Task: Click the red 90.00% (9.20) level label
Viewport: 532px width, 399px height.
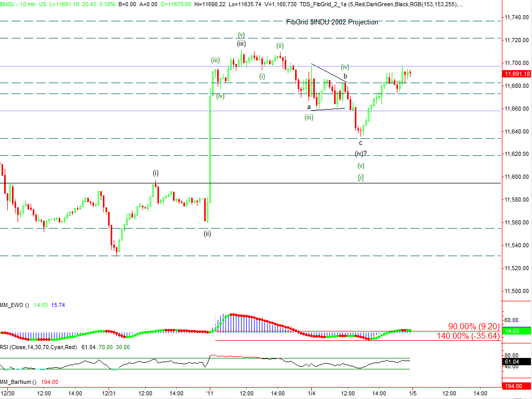Action: [474, 327]
